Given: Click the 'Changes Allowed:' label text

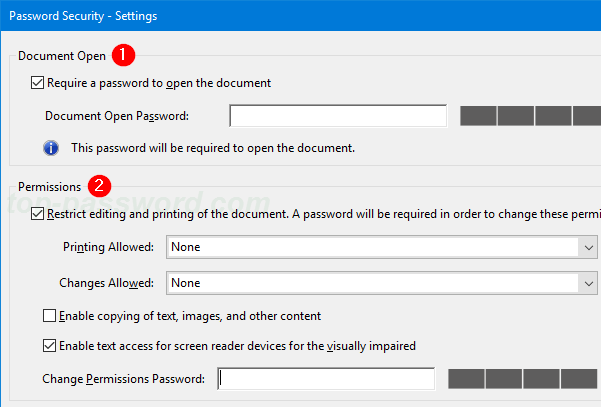Looking at the screenshot, I should [x=108, y=283].
